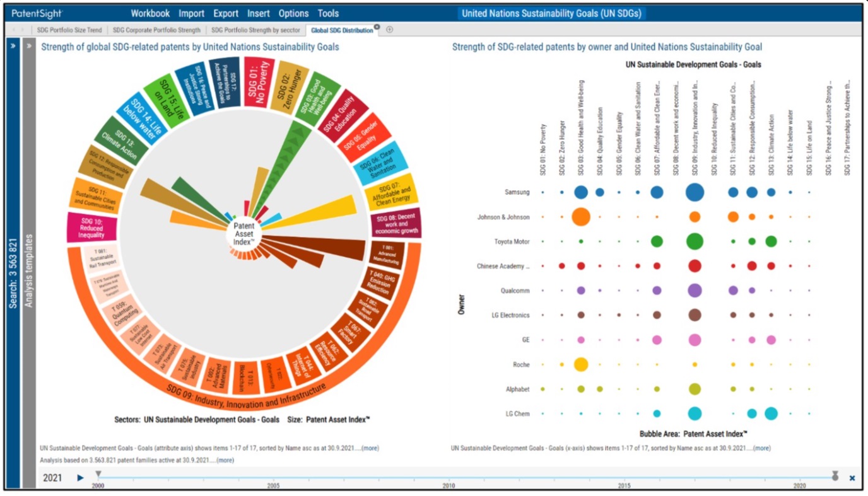Screen dimensions: 868x496
Task: Select the timeline start handle at 2000
Action: click(x=98, y=474)
